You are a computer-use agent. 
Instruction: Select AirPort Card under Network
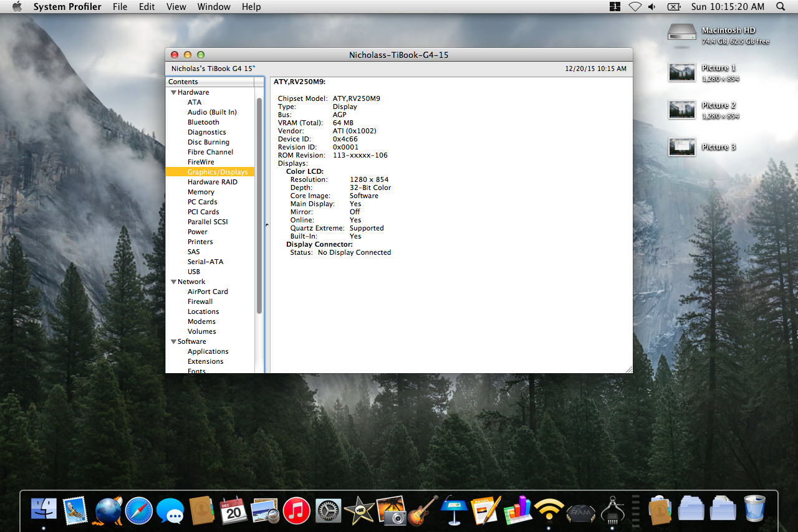pyautogui.click(x=208, y=292)
